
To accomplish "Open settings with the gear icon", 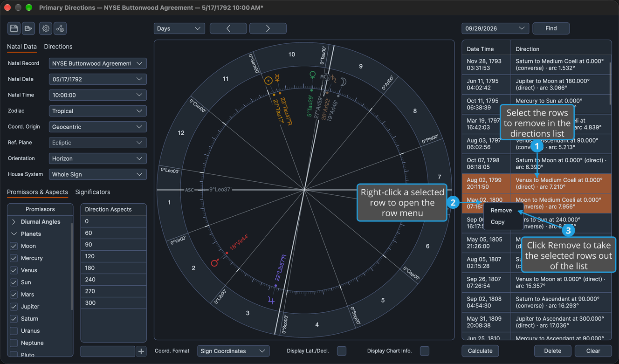I will 46,28.
